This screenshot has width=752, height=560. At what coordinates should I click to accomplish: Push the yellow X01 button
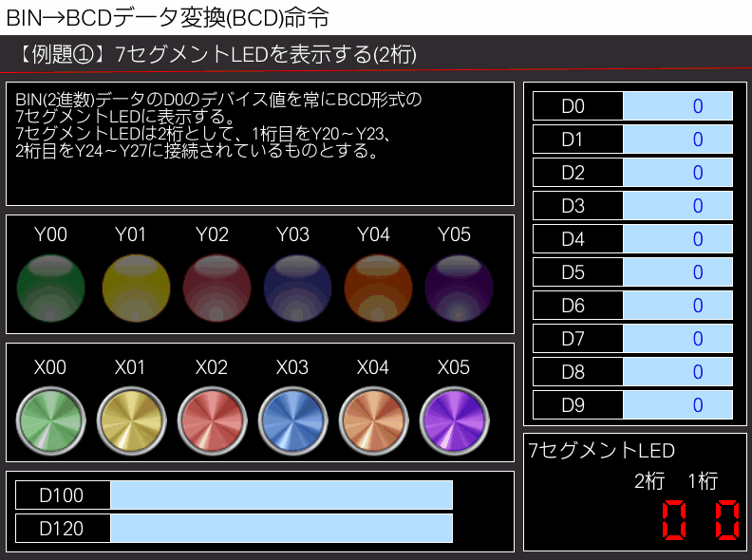pyautogui.click(x=131, y=421)
